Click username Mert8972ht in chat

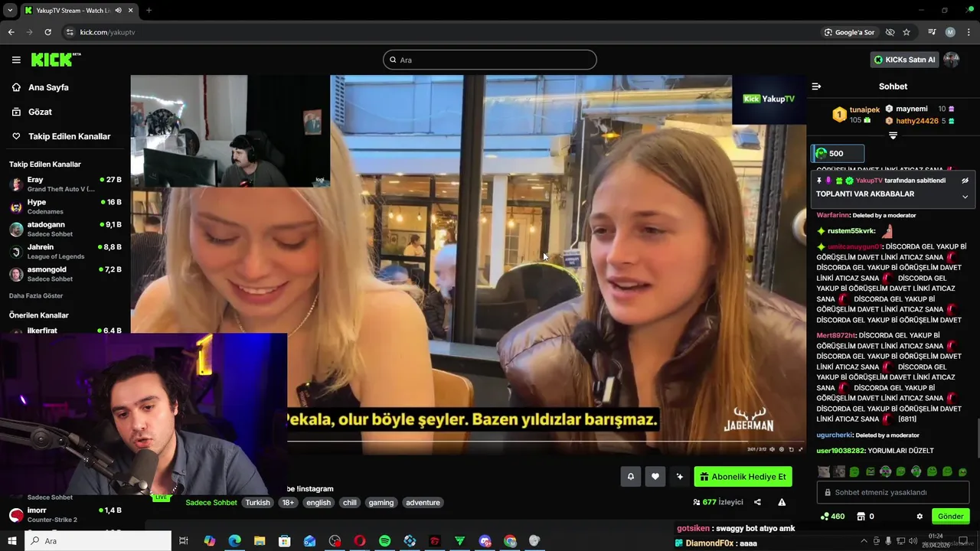(836, 335)
